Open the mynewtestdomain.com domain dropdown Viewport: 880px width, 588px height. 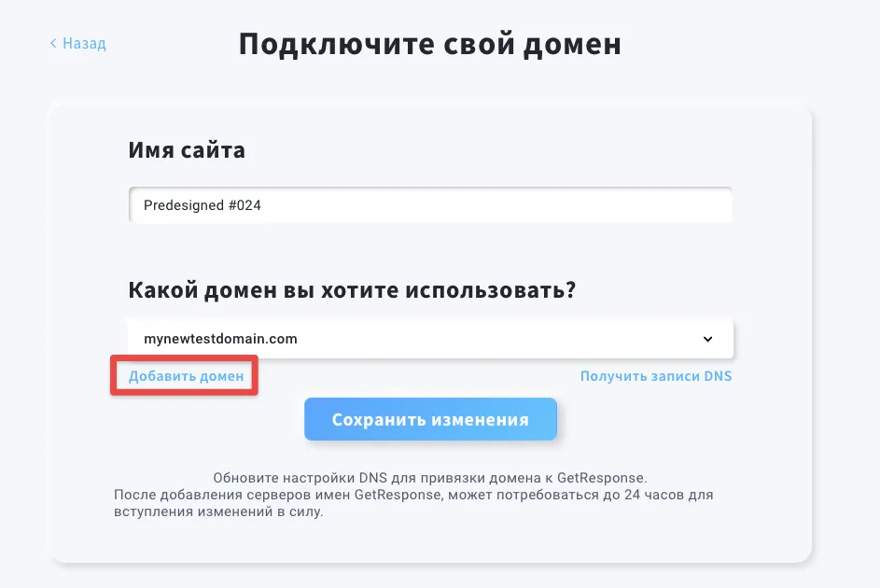point(430,338)
